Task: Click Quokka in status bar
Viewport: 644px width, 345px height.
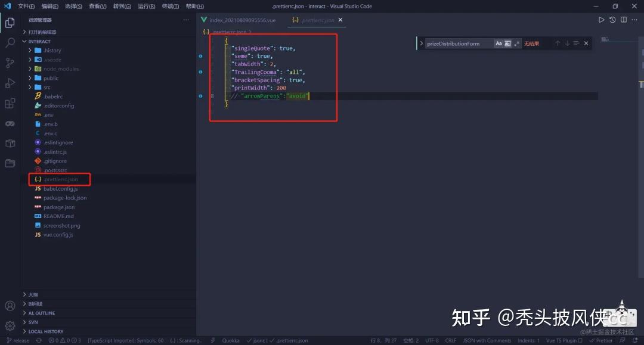Action: (x=231, y=340)
